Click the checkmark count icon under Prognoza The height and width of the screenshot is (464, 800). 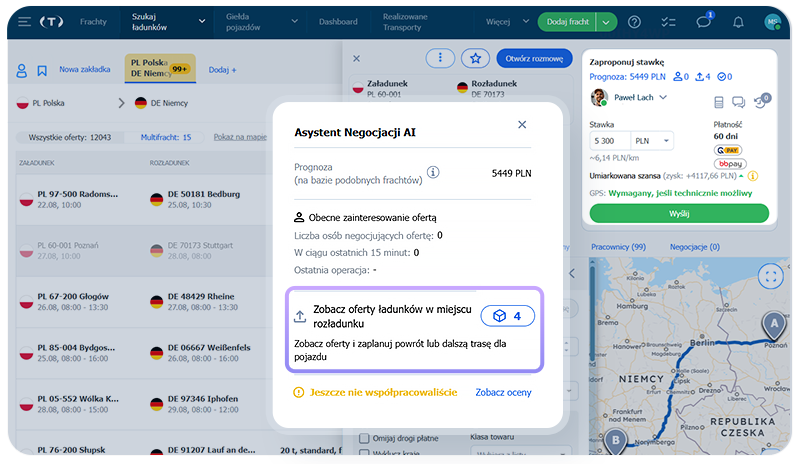(725, 77)
